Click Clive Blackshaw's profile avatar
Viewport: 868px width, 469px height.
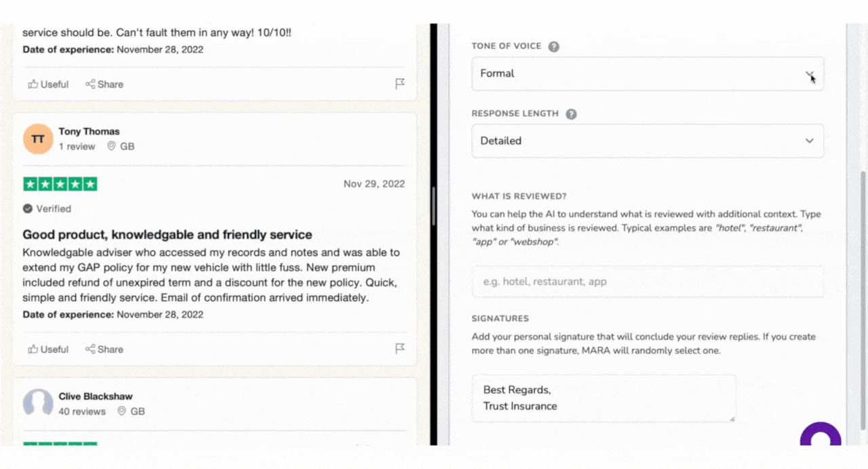tap(38, 403)
